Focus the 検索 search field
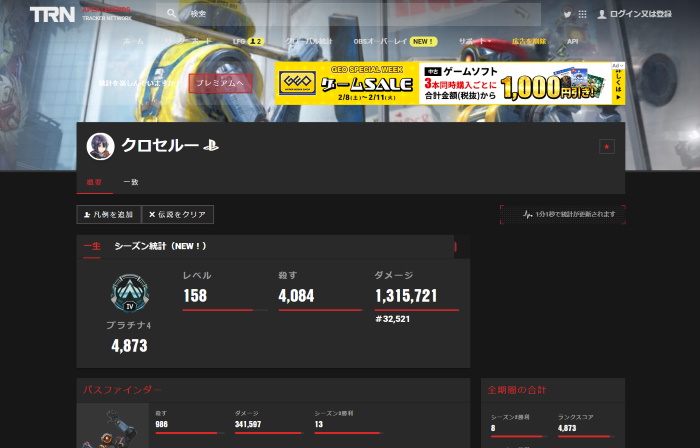Screen dimensions: 700x448 tap(348, 14)
